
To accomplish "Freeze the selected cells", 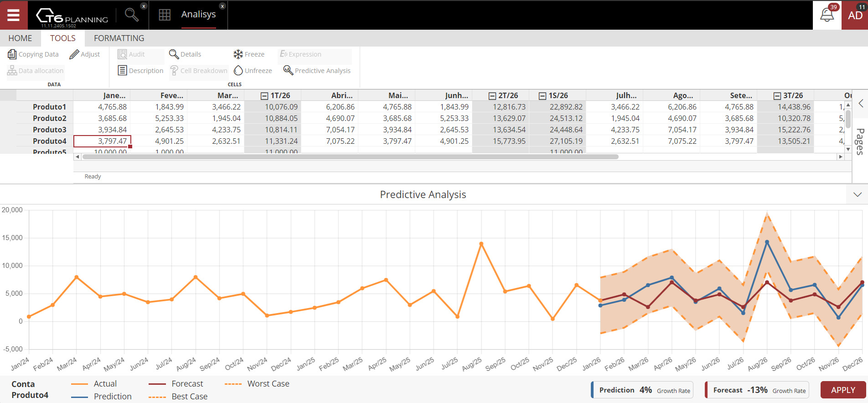I will click(249, 54).
